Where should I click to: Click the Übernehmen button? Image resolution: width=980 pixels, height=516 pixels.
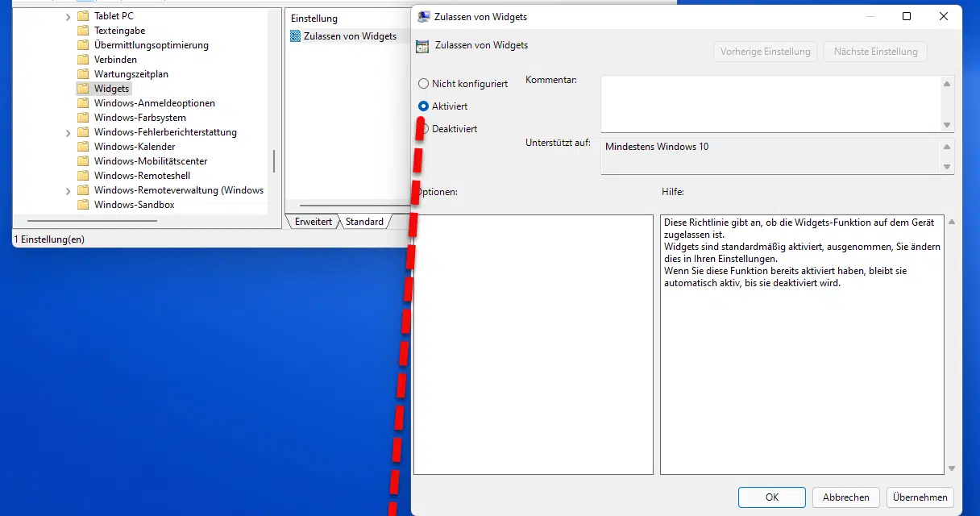pyautogui.click(x=920, y=497)
